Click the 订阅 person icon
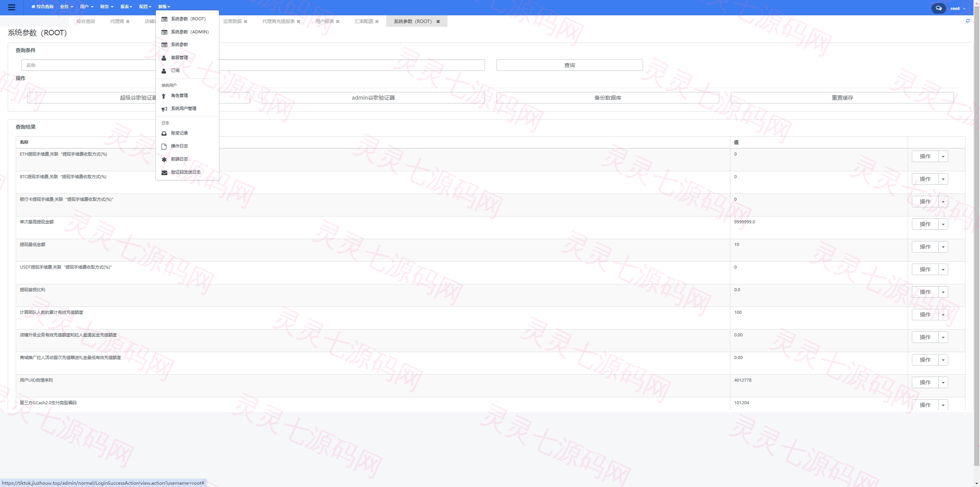The image size is (980, 487). tap(164, 71)
